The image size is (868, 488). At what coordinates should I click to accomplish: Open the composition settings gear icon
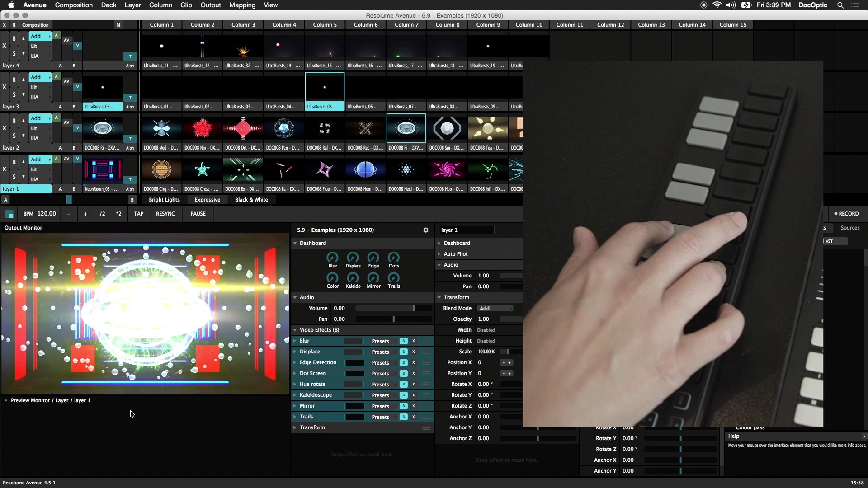[x=425, y=230]
